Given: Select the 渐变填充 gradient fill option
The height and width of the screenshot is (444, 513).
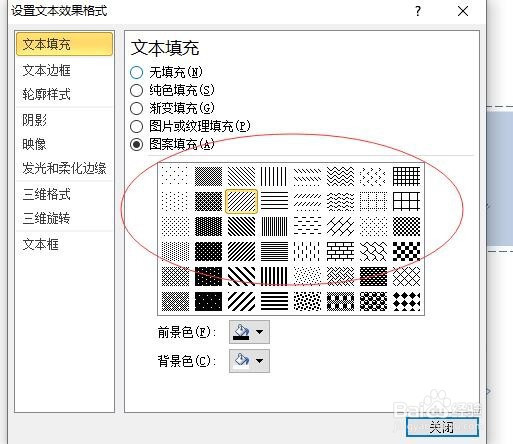Looking at the screenshot, I should pyautogui.click(x=136, y=108).
